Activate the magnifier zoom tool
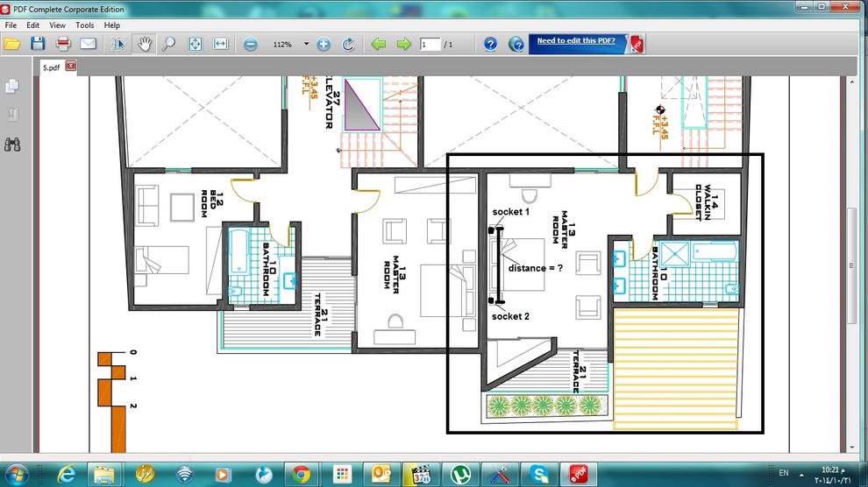The height and width of the screenshot is (487, 868). [x=168, y=44]
